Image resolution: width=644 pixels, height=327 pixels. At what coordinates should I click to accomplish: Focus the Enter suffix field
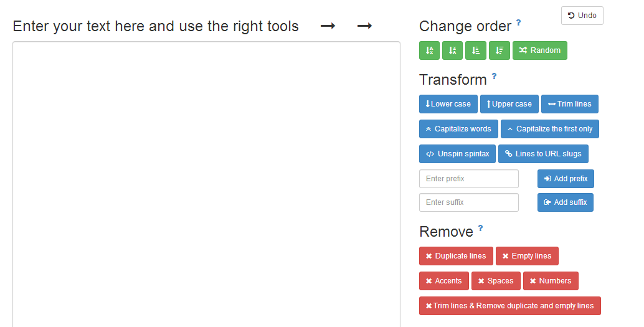pyautogui.click(x=469, y=202)
